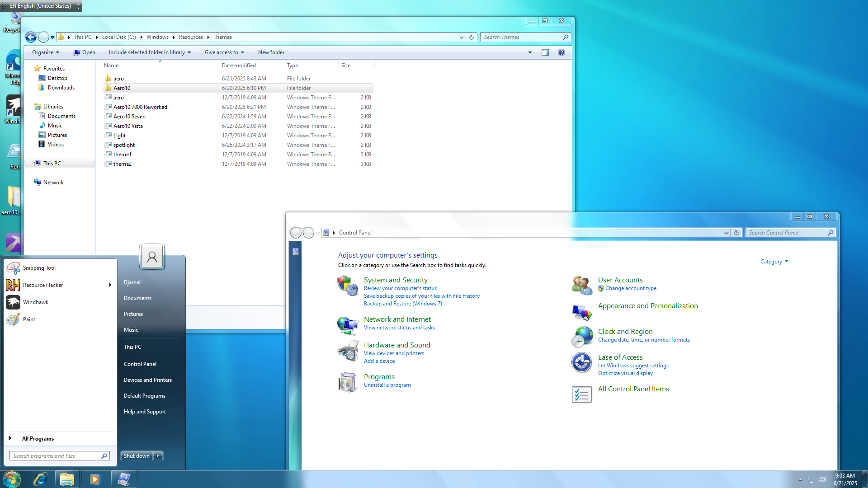Click the Resource Hacker icon in Start menu
The image size is (868, 488).
(x=13, y=285)
